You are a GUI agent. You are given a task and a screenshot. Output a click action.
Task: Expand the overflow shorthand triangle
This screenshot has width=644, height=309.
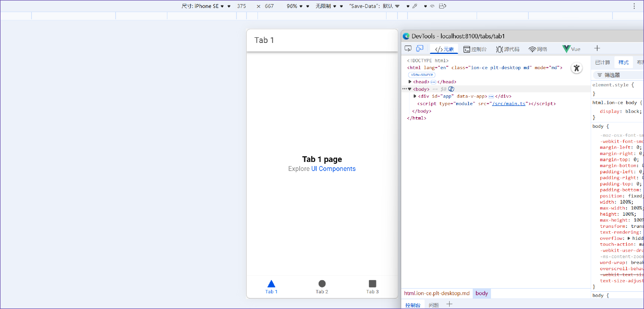629,238
